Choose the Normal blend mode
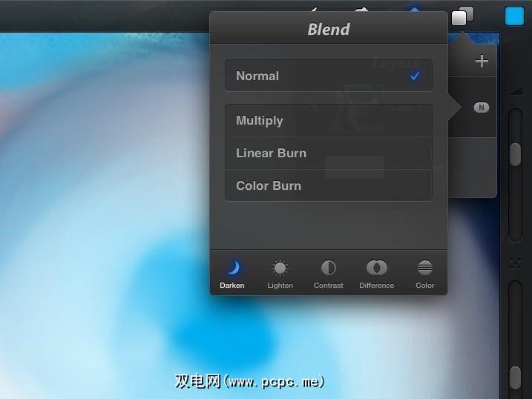 point(329,76)
